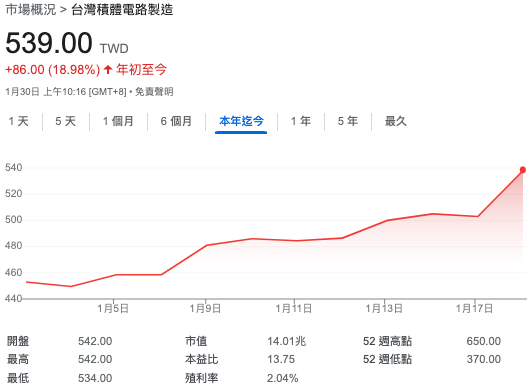Click the +86.00 (18.98%) change value
530x390 pixels.
point(53,70)
